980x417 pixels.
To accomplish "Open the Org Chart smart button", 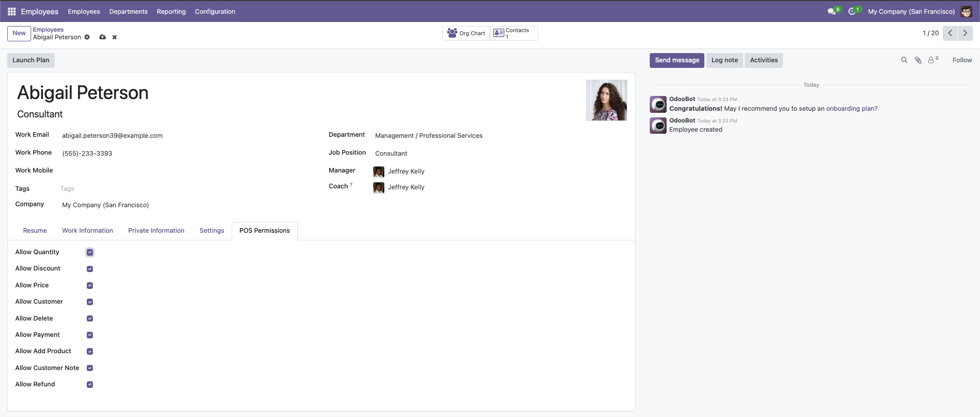I will [466, 33].
